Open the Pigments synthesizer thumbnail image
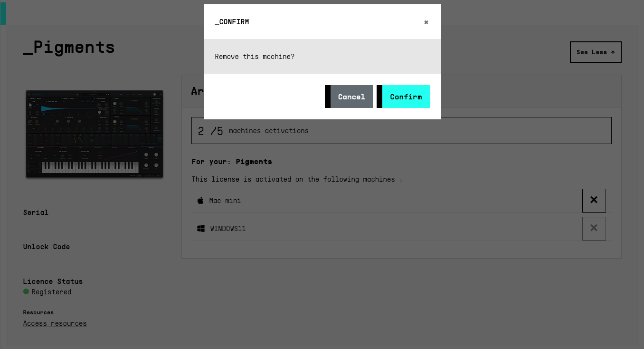Screen dimensions: 644x349 pyautogui.click(x=95, y=134)
